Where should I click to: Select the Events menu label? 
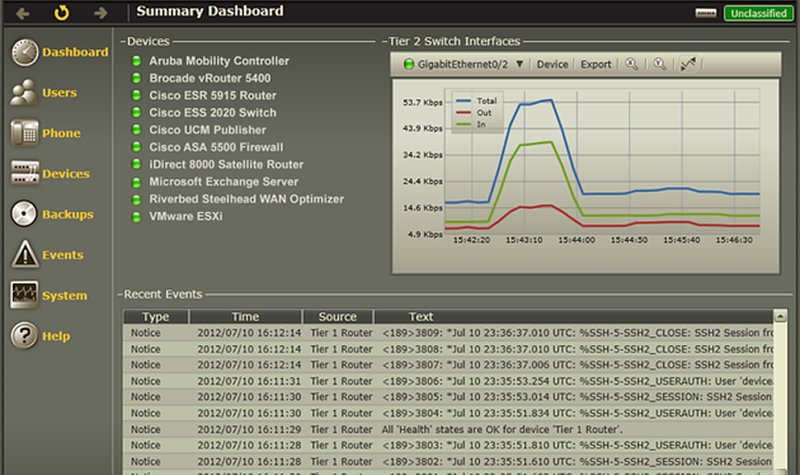(63, 255)
